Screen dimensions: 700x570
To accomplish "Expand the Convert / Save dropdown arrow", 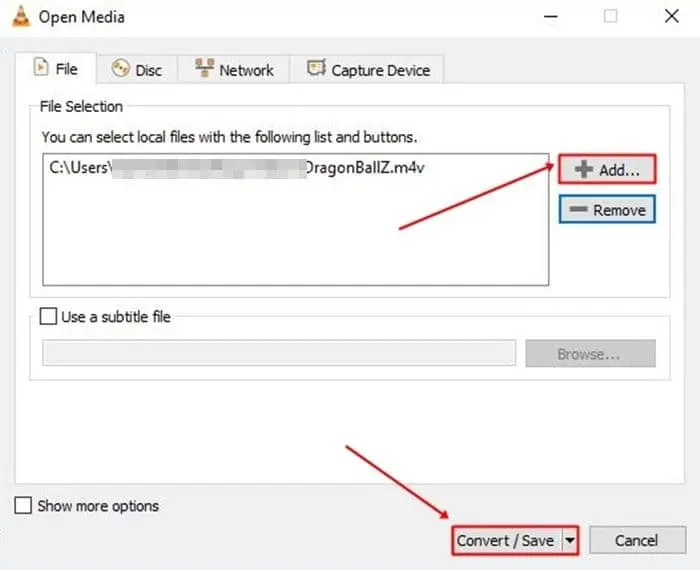I will pos(570,540).
